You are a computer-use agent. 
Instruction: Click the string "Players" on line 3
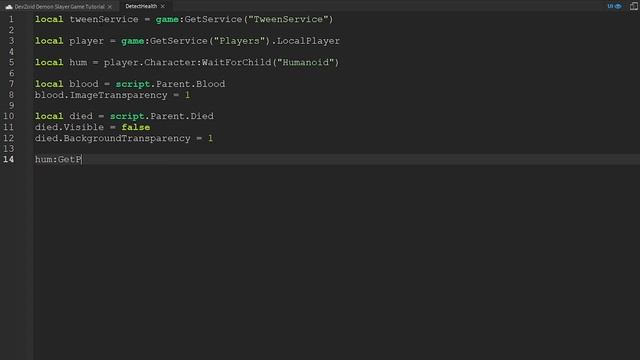pos(239,41)
